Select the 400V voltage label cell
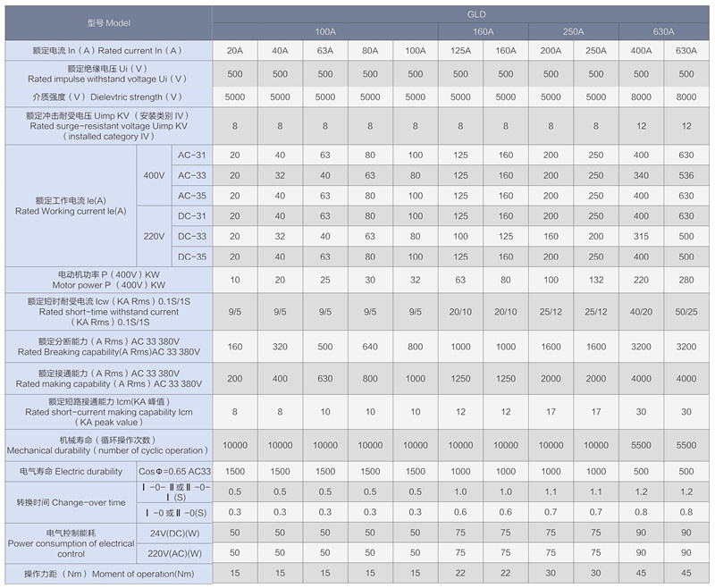The image size is (715, 588). click(154, 175)
